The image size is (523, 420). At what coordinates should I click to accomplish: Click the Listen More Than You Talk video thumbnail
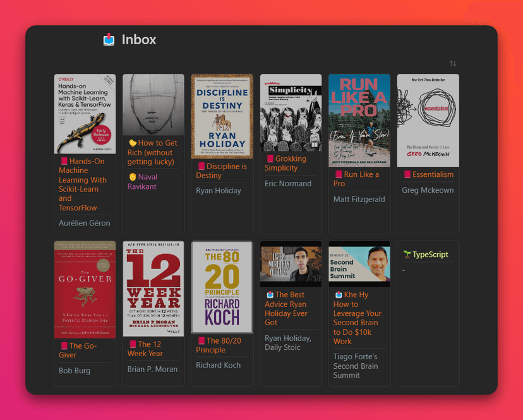291,264
